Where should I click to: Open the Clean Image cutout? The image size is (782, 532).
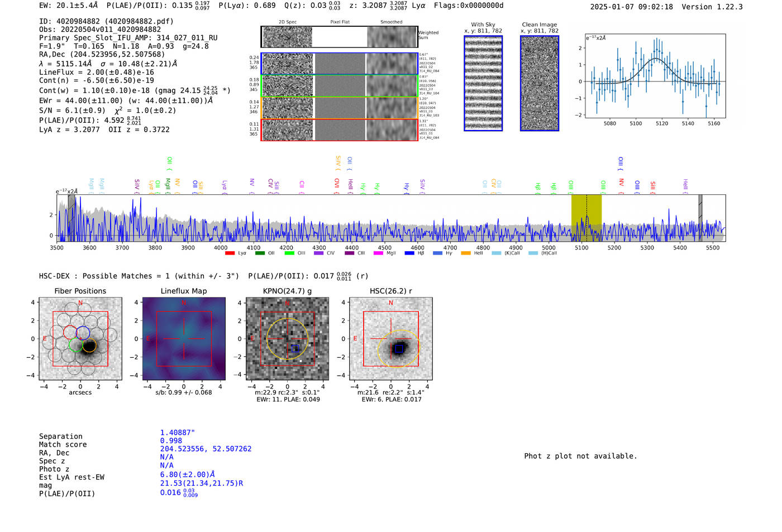coord(540,83)
